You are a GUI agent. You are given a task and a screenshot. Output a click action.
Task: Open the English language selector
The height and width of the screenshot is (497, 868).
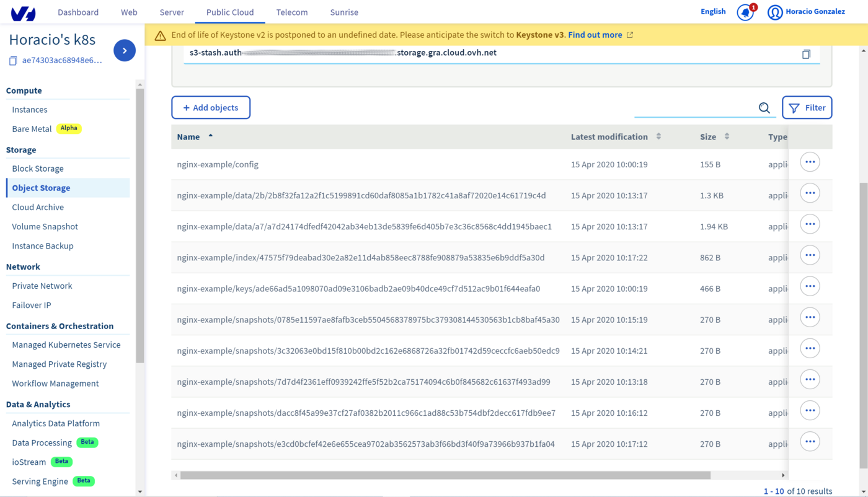[x=712, y=12]
